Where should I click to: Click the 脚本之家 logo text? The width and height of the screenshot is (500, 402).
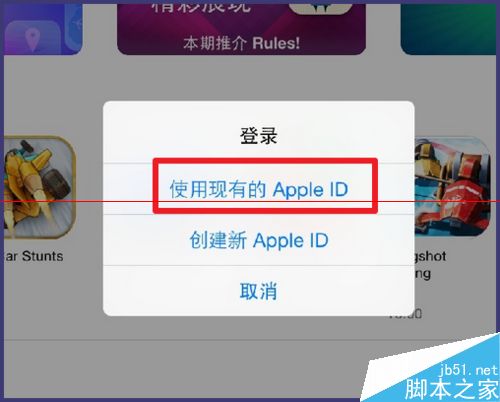pos(451,389)
